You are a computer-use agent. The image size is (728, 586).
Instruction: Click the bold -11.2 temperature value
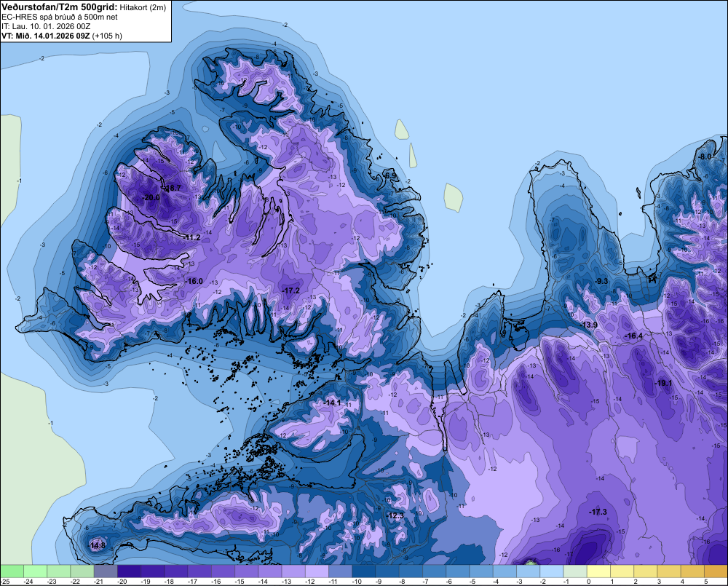click(192, 238)
